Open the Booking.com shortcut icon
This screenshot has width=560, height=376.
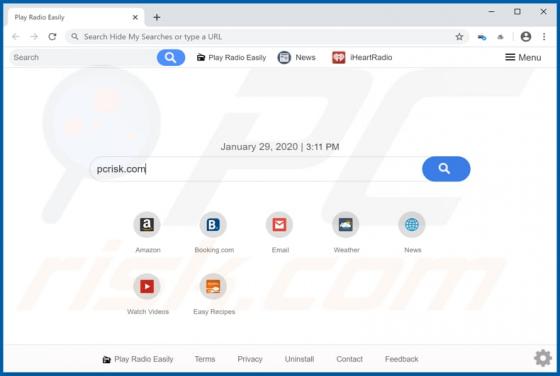tap(213, 225)
